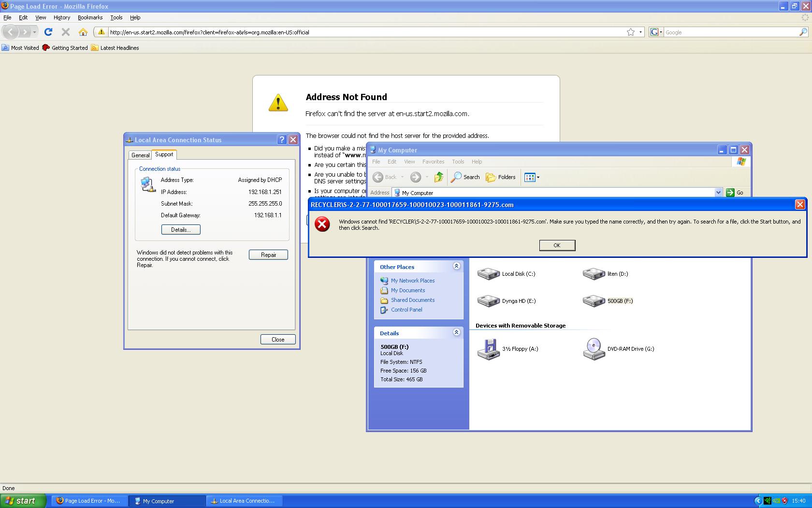
Task: Open the My Computer address bar dropdown
Action: (x=718, y=193)
